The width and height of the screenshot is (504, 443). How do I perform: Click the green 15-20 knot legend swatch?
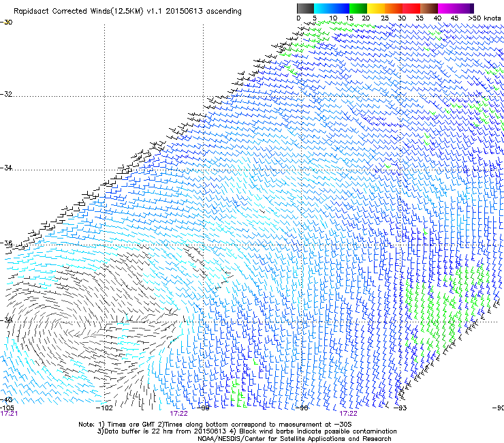(x=358, y=8)
